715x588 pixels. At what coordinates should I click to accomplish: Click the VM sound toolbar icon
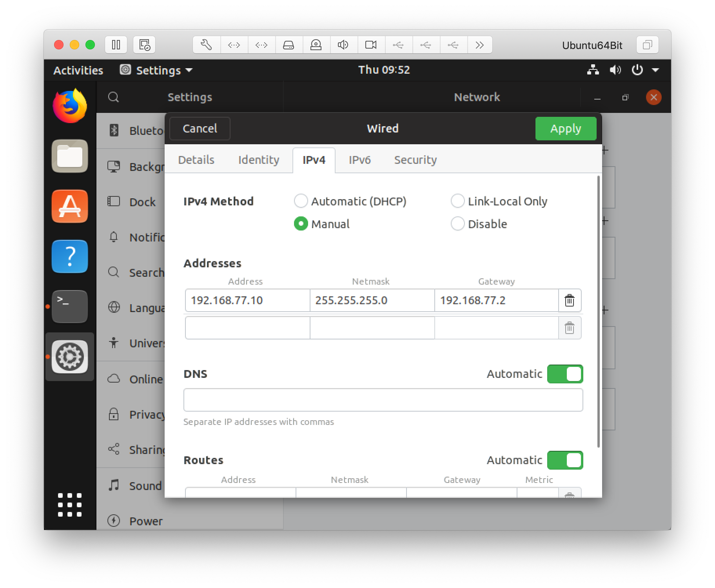pyautogui.click(x=344, y=45)
